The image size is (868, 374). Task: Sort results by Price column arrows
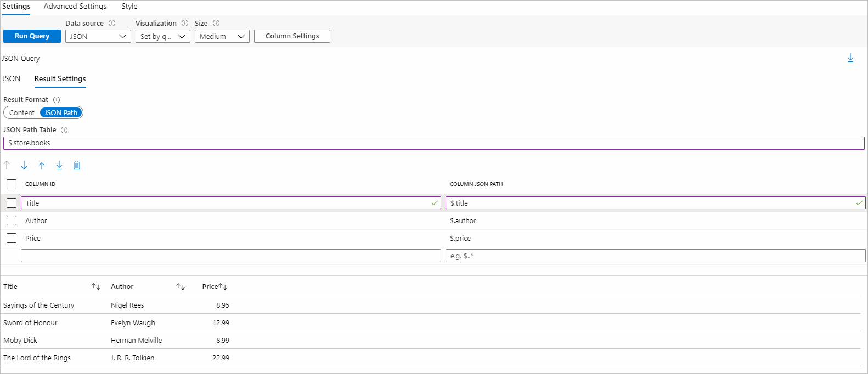pyautogui.click(x=223, y=287)
